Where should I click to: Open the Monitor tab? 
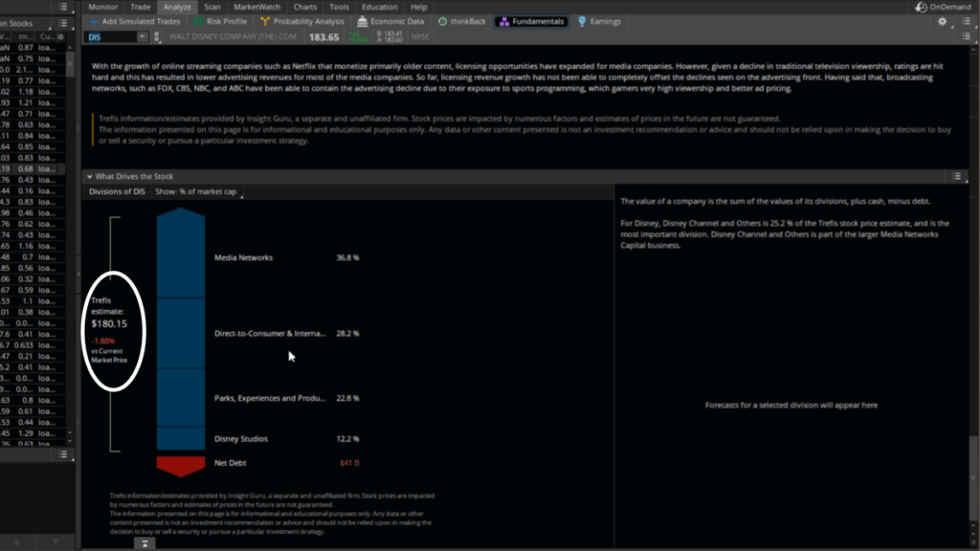click(x=102, y=7)
